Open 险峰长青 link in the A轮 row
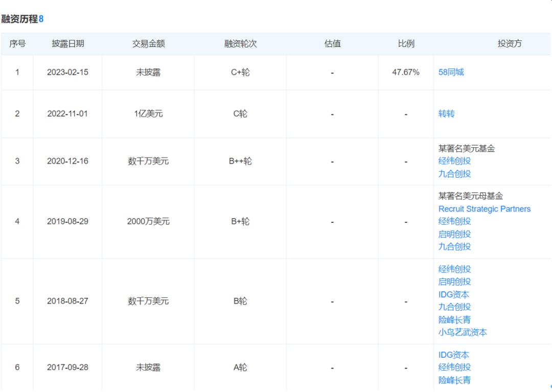The height and width of the screenshot is (392, 552). pos(454,380)
